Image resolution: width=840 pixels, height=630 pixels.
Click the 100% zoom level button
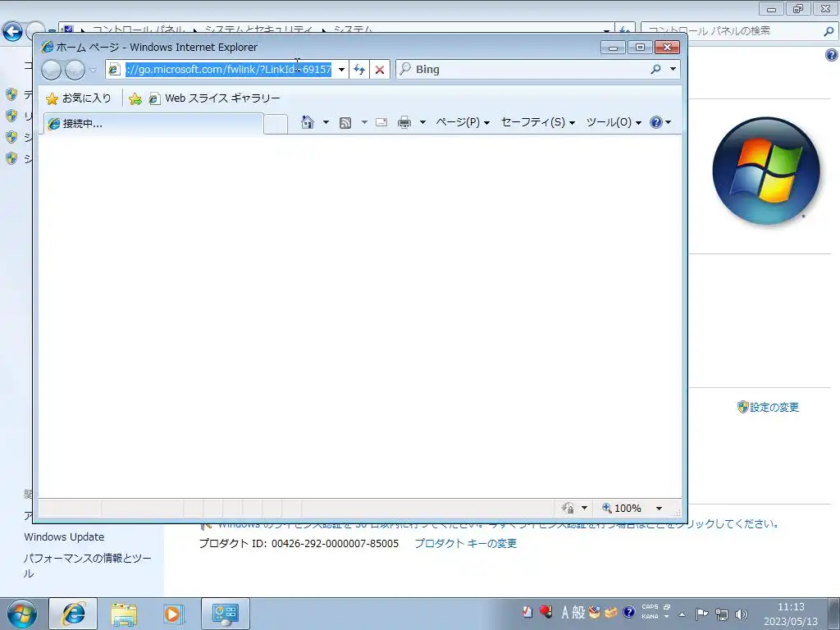pos(622,508)
